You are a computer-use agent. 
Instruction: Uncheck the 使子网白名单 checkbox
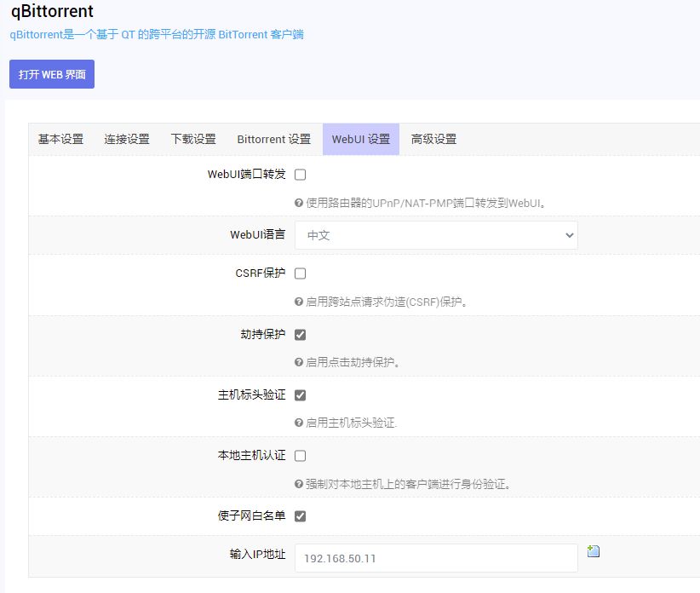click(300, 516)
